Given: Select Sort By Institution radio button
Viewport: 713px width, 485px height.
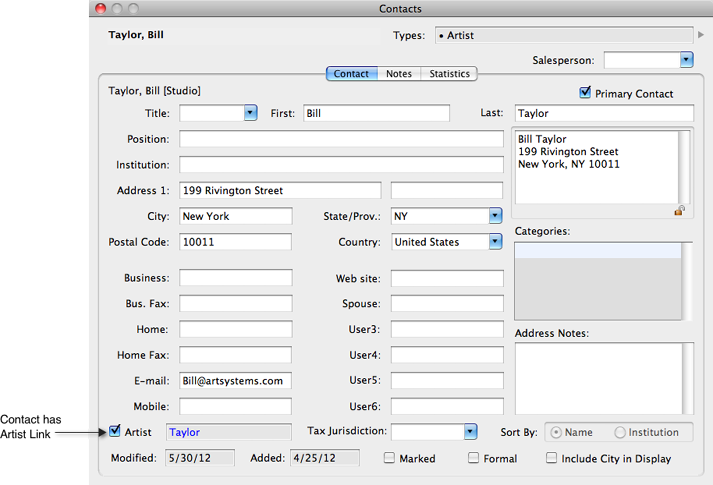Looking at the screenshot, I should point(621,432).
